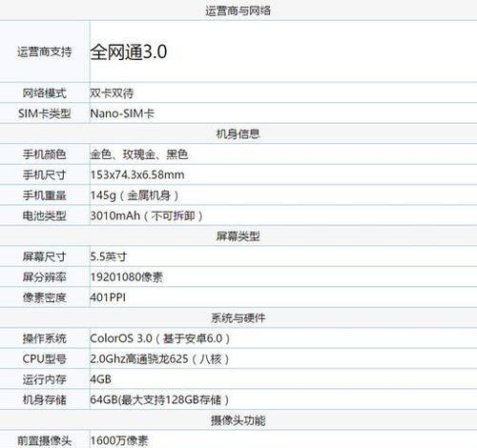This screenshot has width=477, height=448.
Task: Click the 金色、玫瑰金、黑色 value
Action: (x=139, y=154)
